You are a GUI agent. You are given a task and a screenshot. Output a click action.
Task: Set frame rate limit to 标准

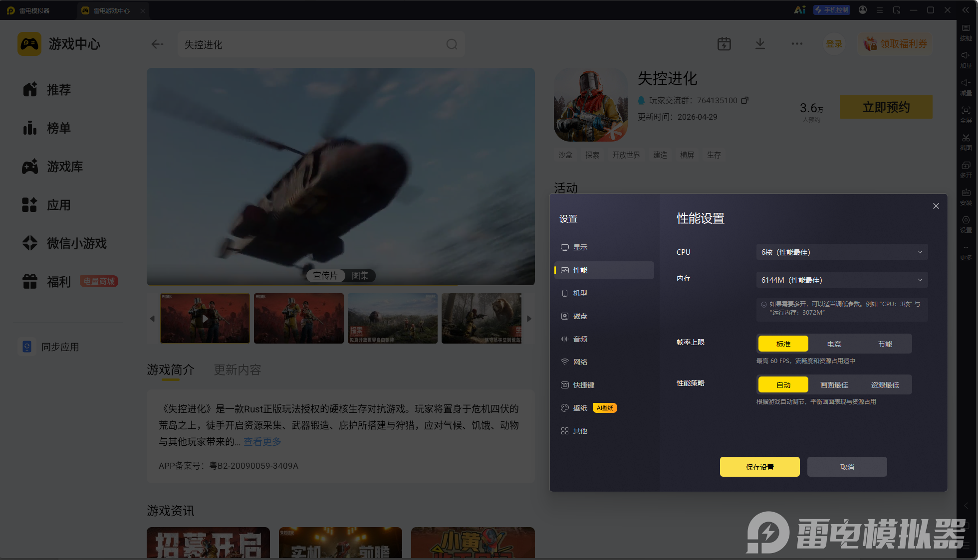click(783, 344)
